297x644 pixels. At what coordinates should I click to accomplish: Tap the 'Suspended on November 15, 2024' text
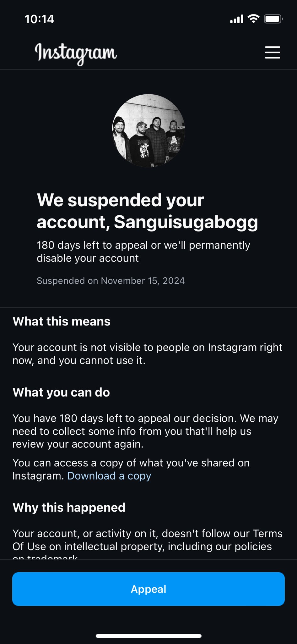pos(111,280)
